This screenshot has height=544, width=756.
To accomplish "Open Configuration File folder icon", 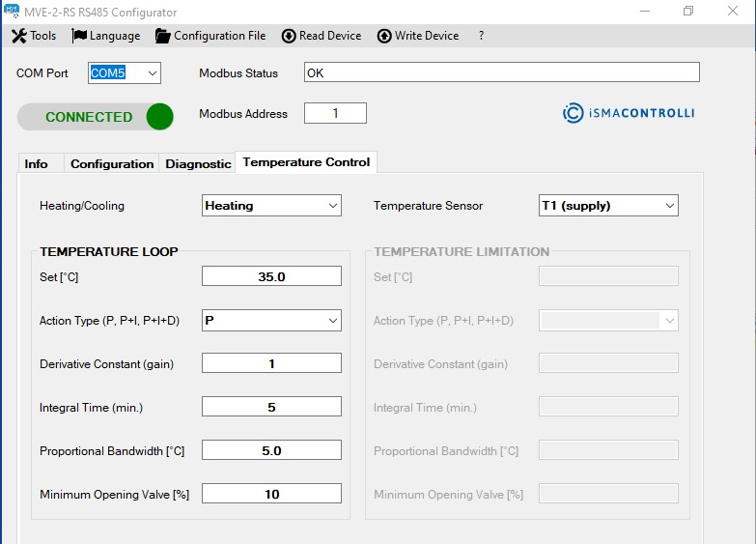I will point(163,36).
